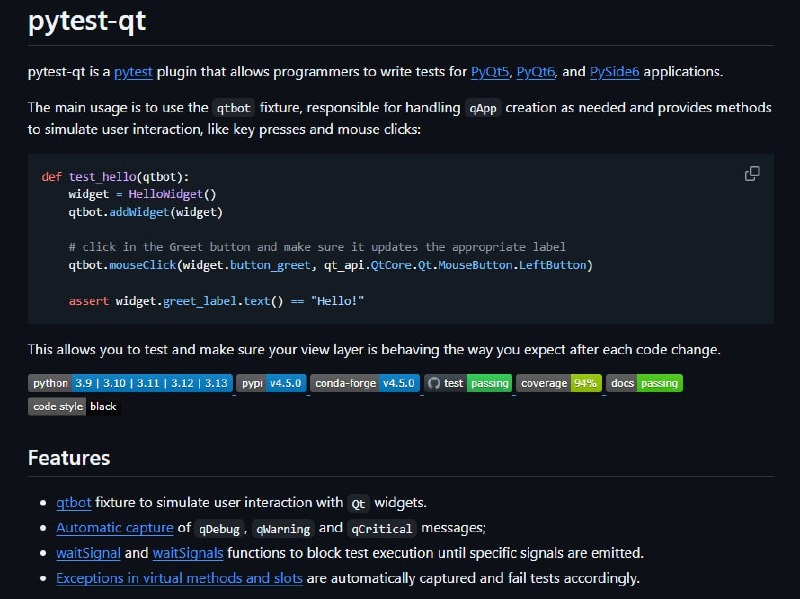Click the code style black badge
This screenshot has width=800, height=599.
point(74,407)
